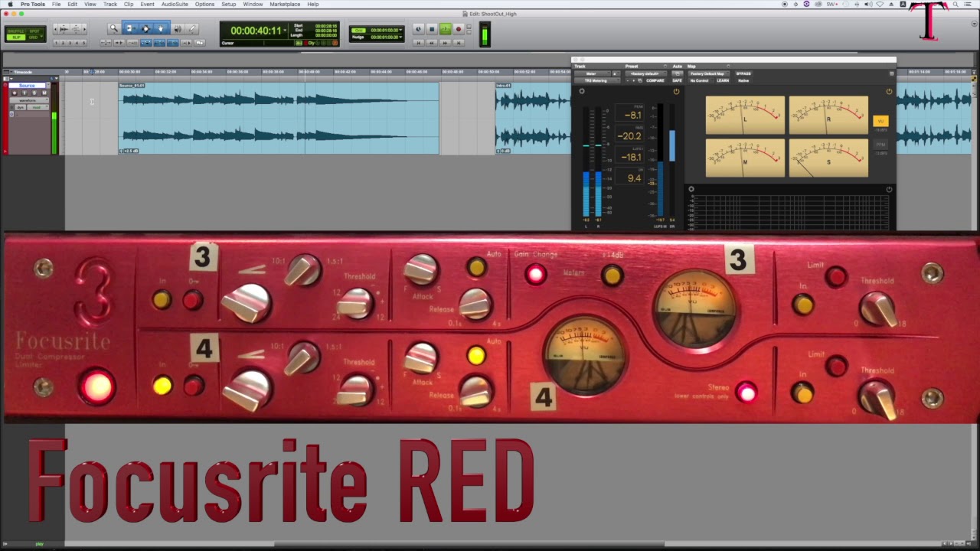Adjust channel 3 ratio knob
The height and width of the screenshot is (551, 980).
(302, 269)
